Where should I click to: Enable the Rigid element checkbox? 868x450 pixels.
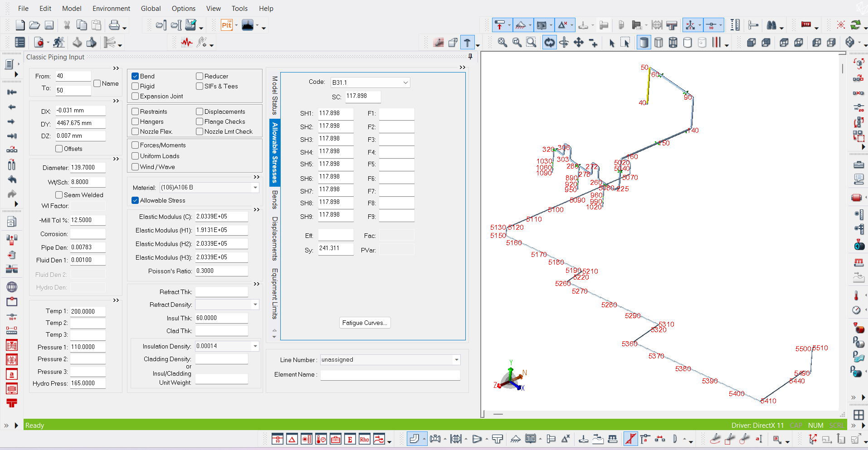[x=135, y=86]
